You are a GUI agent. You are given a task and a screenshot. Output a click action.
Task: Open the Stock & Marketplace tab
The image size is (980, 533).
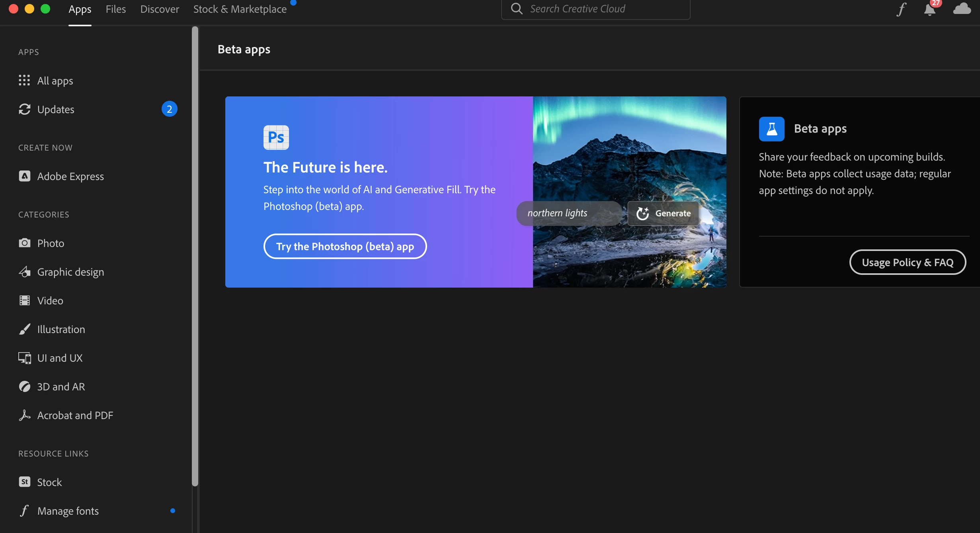click(240, 9)
